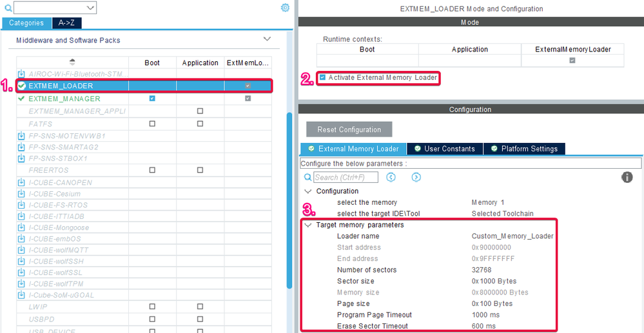Open the settings gear icon in the categories panel
Viewport: 644px width, 333px height.
285,8
